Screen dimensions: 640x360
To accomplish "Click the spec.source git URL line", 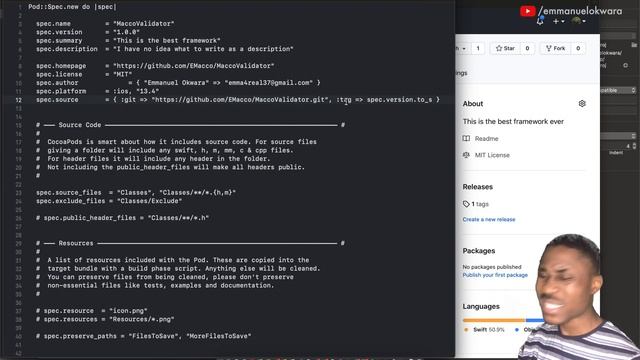I will coord(238,100).
